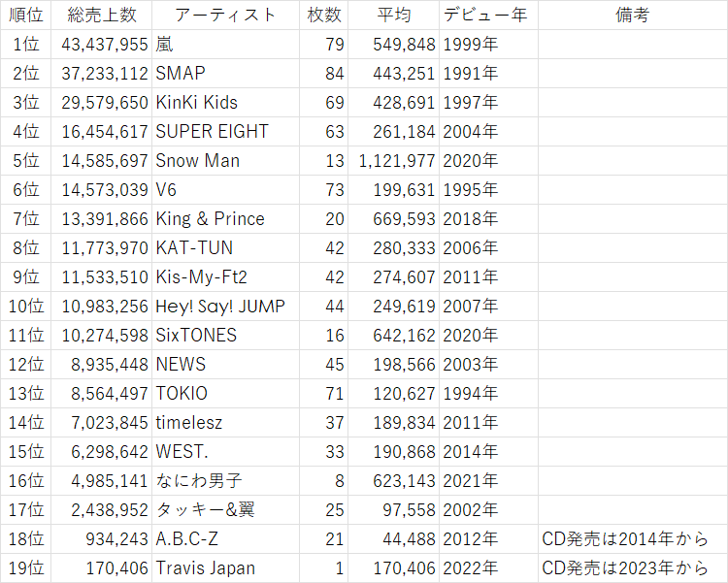
Task: Select total sales value 11,773,970
Action: click(101, 248)
